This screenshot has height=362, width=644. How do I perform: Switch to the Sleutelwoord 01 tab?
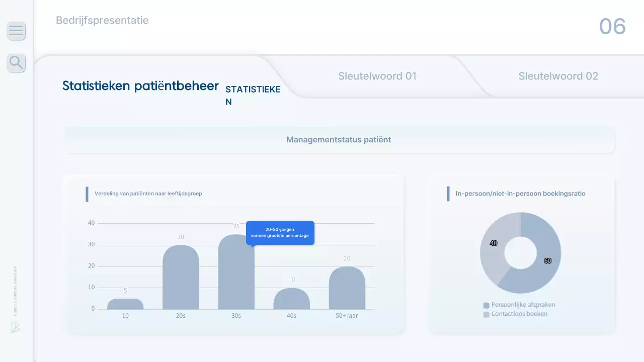point(377,76)
